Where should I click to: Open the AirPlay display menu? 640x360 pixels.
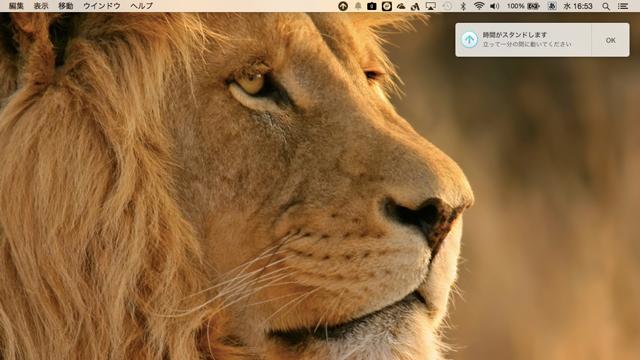431,6
